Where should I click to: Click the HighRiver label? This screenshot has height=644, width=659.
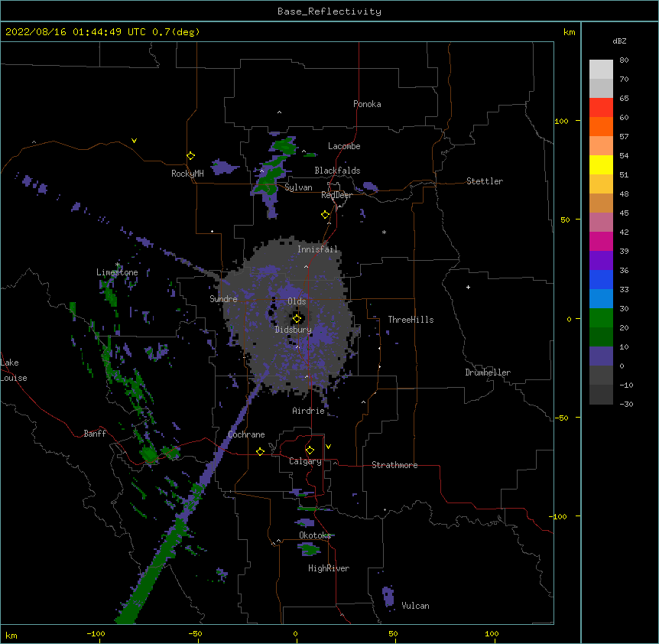[329, 568]
